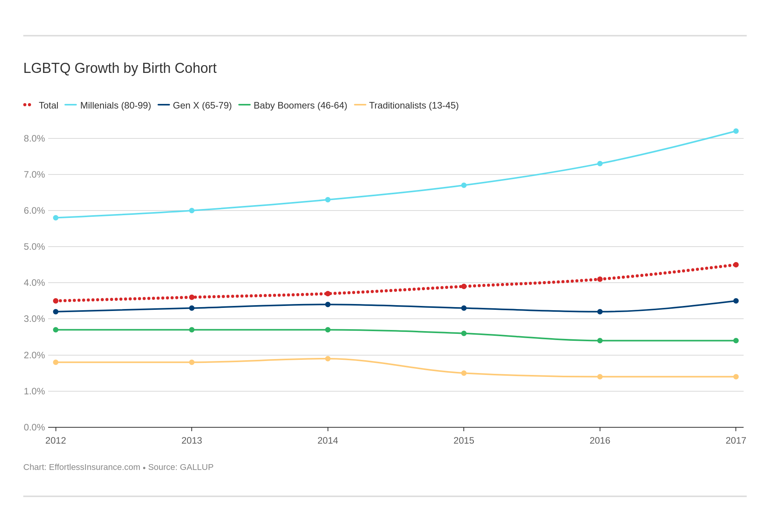Image resolution: width=770 pixels, height=532 pixels.
Task: Click the 0.0% y-axis label
Action: [34, 427]
